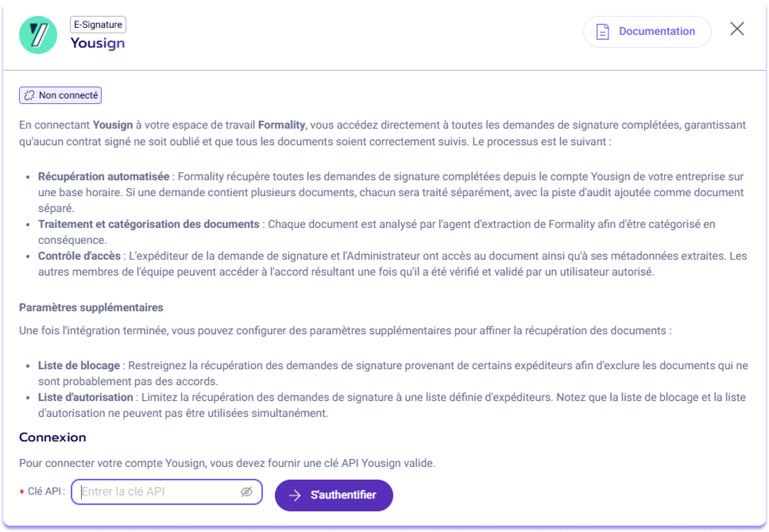Click "Traitement et catégorisation des documents" bullet title
769x532 pixels.
[x=149, y=224]
